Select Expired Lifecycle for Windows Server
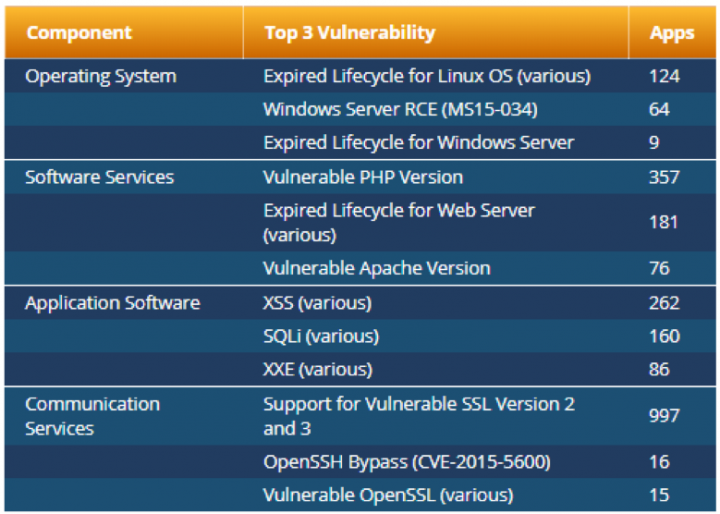Viewport: 720px width, 514px height. 418,143
